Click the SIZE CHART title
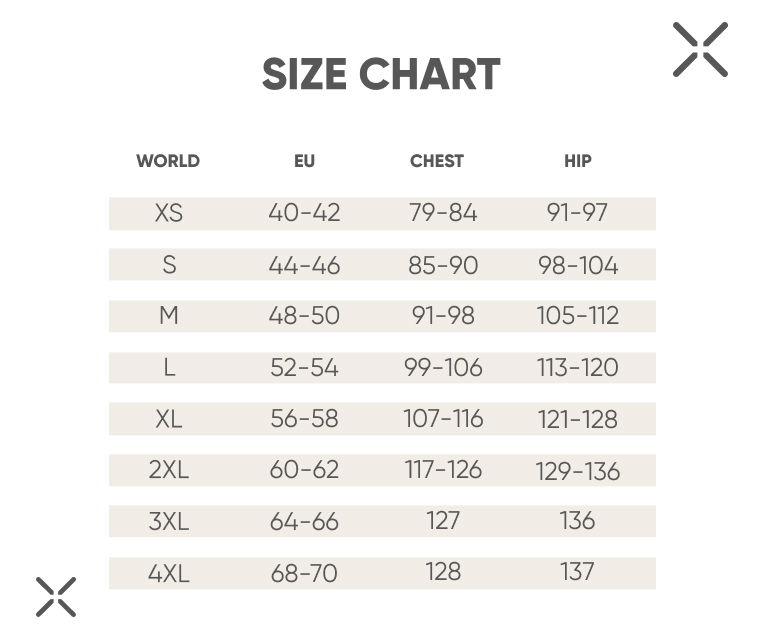The width and height of the screenshot is (763, 638). pyautogui.click(x=381, y=74)
